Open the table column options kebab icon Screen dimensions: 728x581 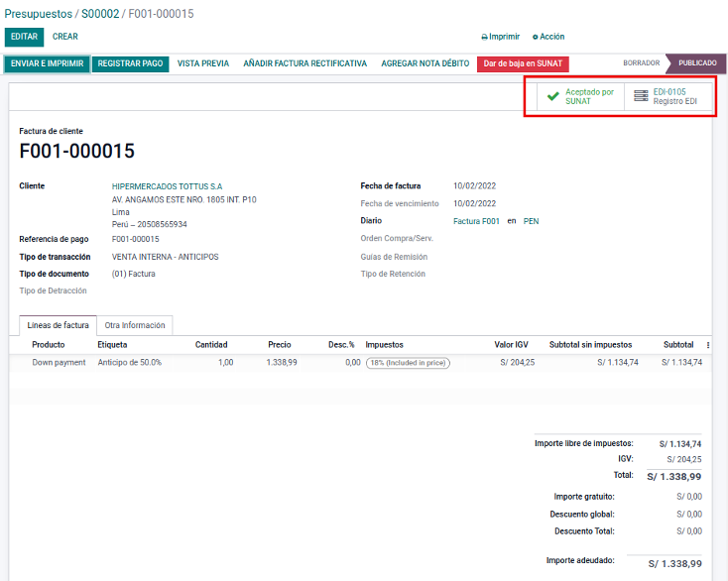pyautogui.click(x=707, y=345)
